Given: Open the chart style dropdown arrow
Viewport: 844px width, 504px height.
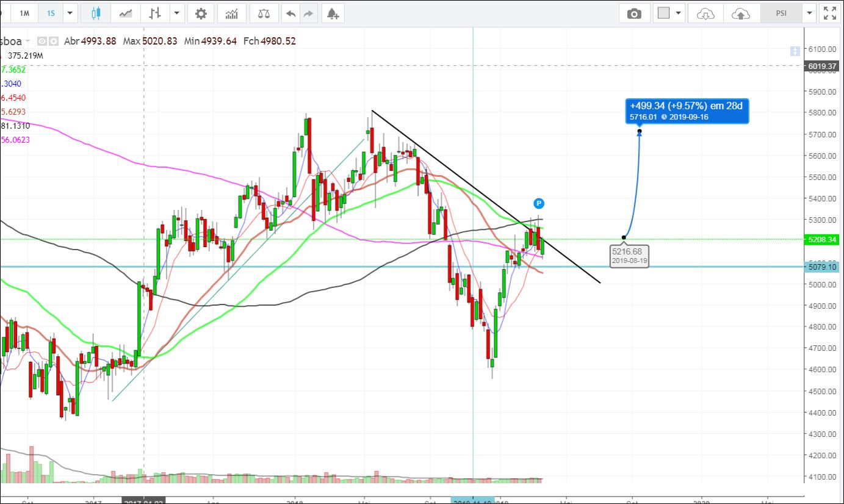Looking at the screenshot, I should (x=177, y=13).
